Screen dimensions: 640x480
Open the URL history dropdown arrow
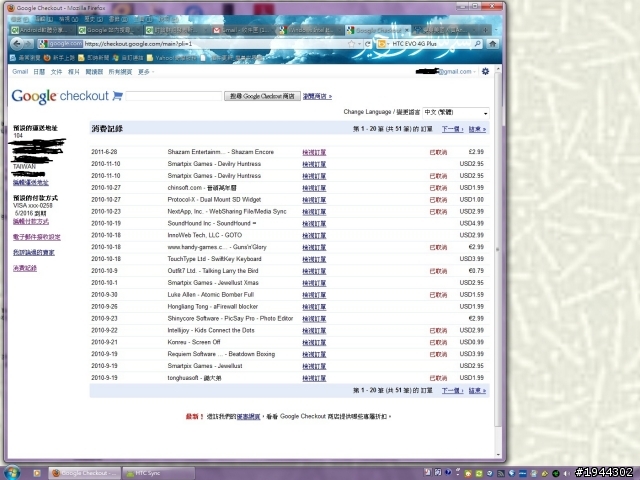coord(360,44)
